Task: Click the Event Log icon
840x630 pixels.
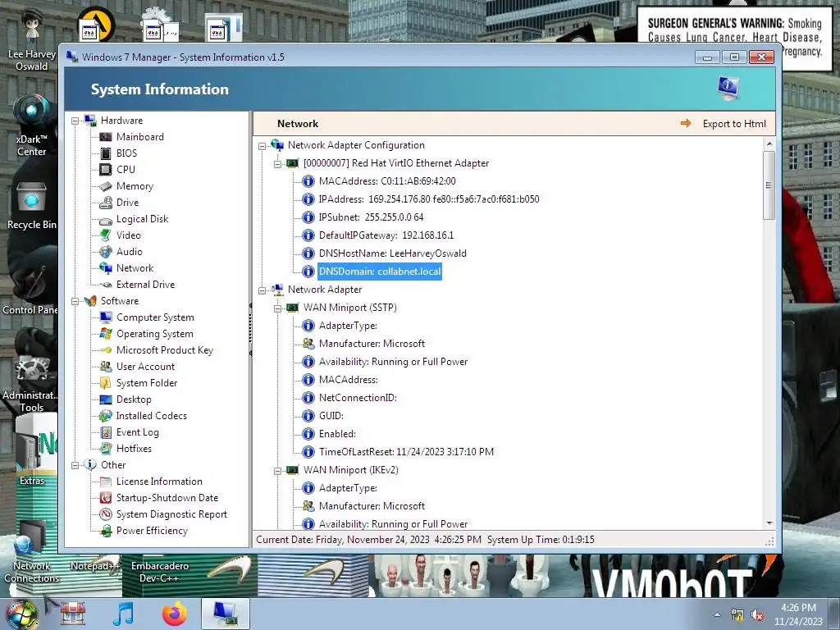Action: [106, 432]
